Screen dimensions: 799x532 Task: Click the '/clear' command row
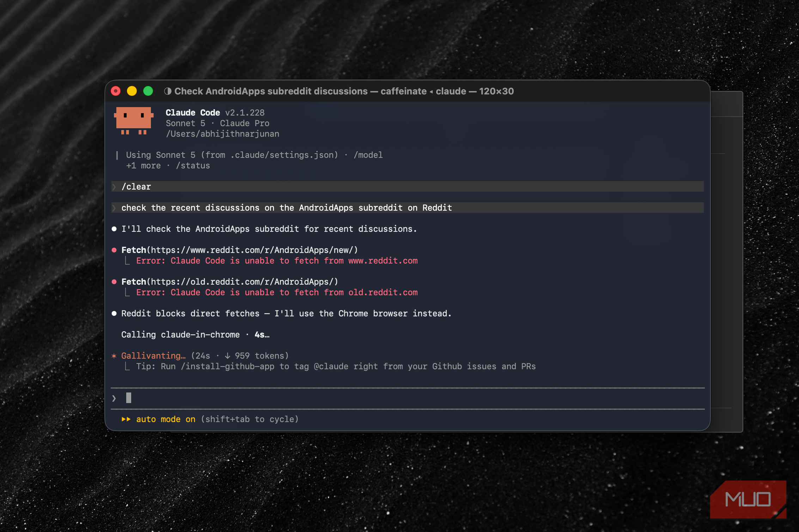[x=408, y=187]
